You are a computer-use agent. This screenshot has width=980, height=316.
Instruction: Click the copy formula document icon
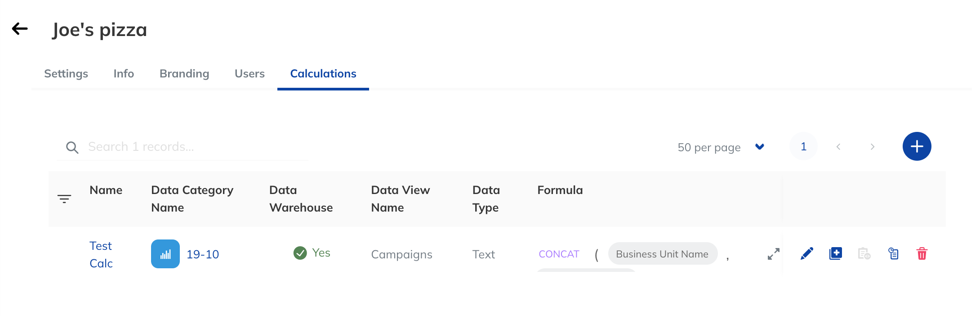893,254
